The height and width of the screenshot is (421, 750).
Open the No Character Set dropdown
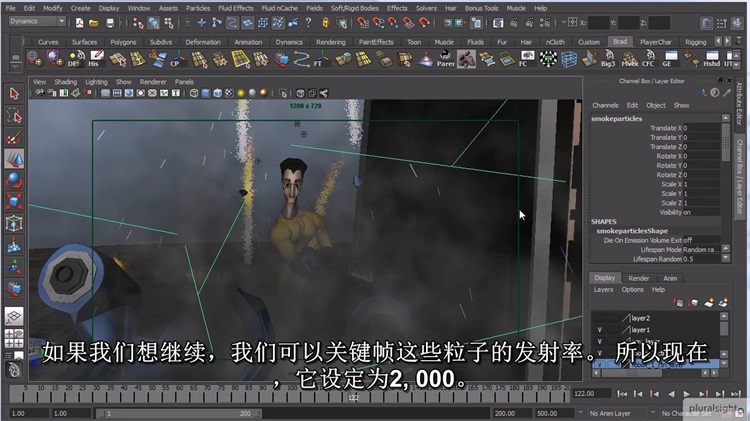pos(686,413)
